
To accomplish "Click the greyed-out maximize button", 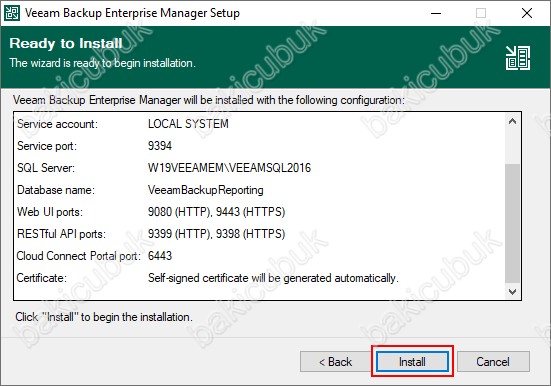I will [x=481, y=13].
